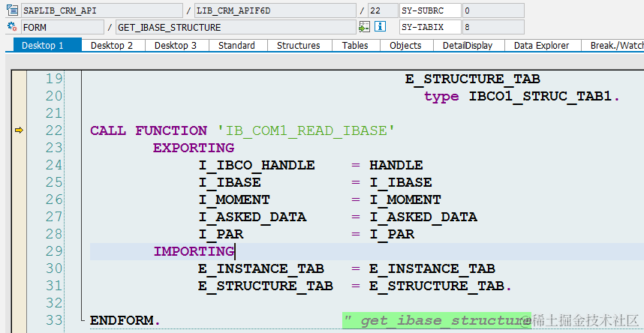
Task: Click the SY-TABIX value field showing 8
Action: (x=493, y=28)
